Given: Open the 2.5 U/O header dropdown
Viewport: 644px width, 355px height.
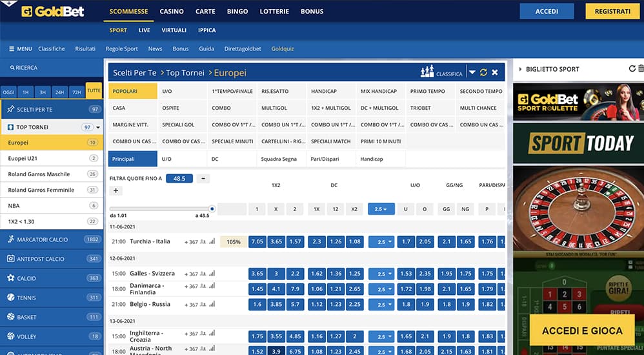Looking at the screenshot, I should [381, 209].
